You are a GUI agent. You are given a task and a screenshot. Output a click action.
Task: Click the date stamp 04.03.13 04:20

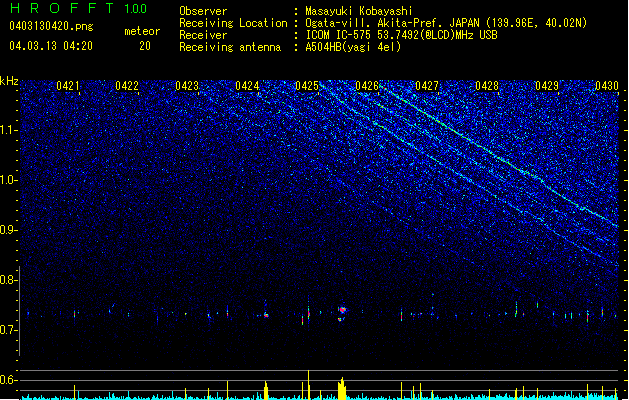51,46
